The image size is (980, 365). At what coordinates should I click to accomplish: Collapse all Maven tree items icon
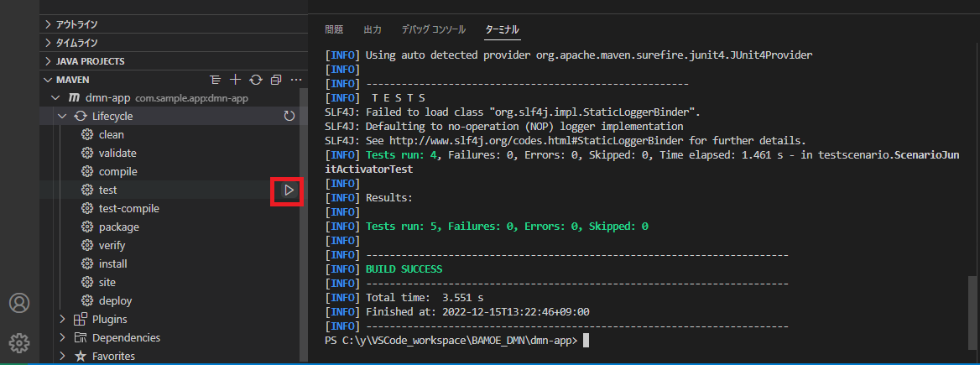tap(275, 80)
